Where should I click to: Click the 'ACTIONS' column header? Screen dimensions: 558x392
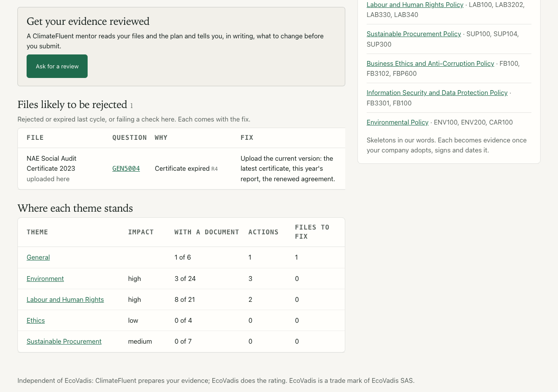[x=263, y=232]
